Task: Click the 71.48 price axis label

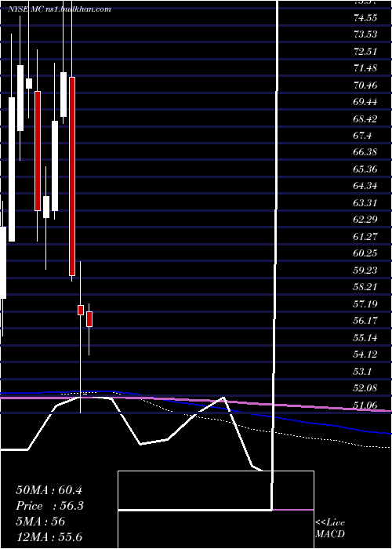Action: [x=365, y=68]
